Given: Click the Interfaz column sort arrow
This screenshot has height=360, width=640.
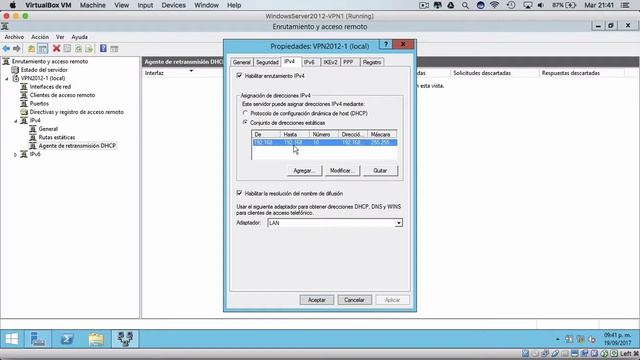Looking at the screenshot, I should (x=191, y=71).
